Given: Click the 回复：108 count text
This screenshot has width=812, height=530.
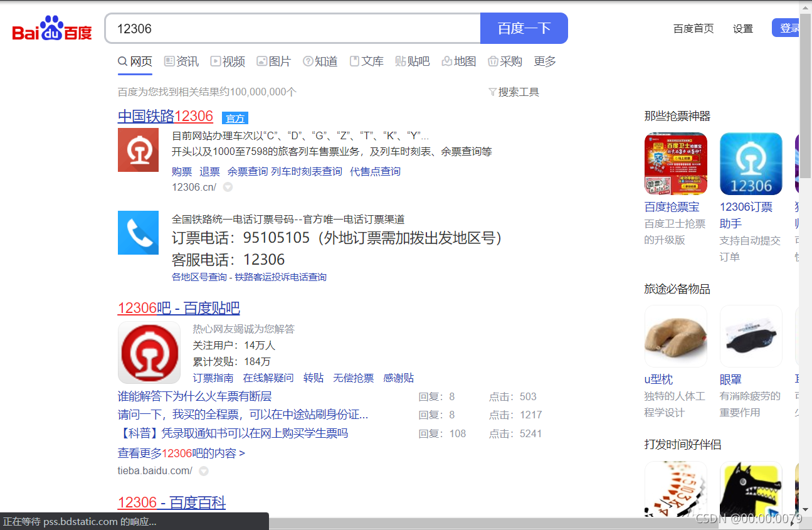Looking at the screenshot, I should pyautogui.click(x=443, y=433).
